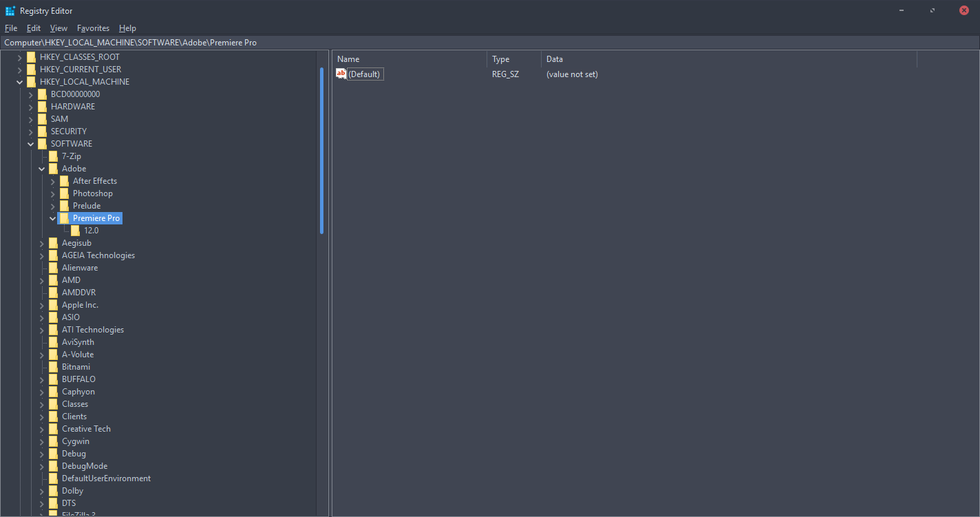Click the 12.0 subkey folder icon
Image resolution: width=980 pixels, height=517 pixels.
pos(75,231)
